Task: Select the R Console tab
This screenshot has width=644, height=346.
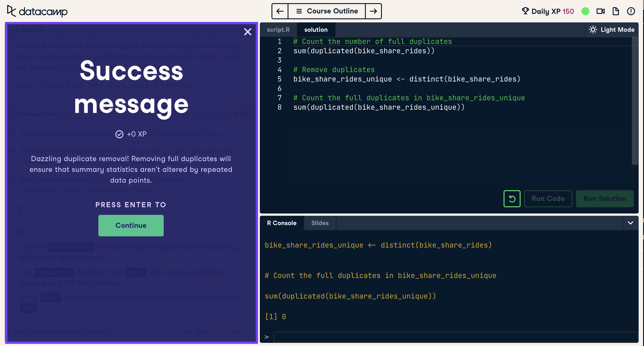Action: click(x=282, y=223)
